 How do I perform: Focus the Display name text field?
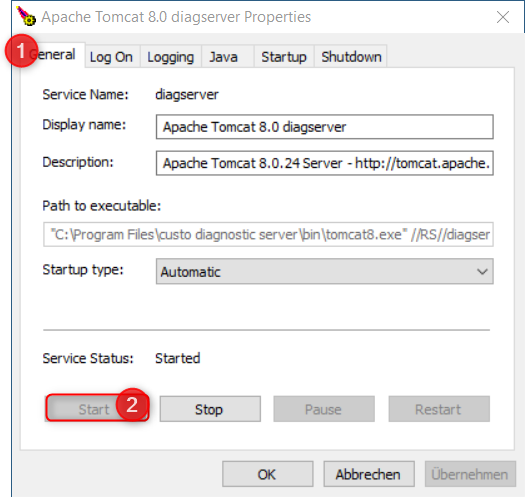click(324, 127)
